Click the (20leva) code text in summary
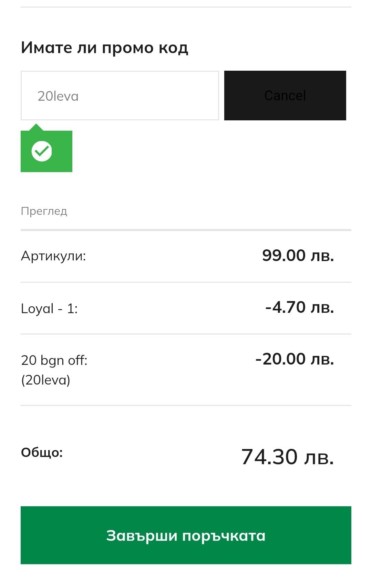The image size is (372, 588). pyautogui.click(x=45, y=380)
